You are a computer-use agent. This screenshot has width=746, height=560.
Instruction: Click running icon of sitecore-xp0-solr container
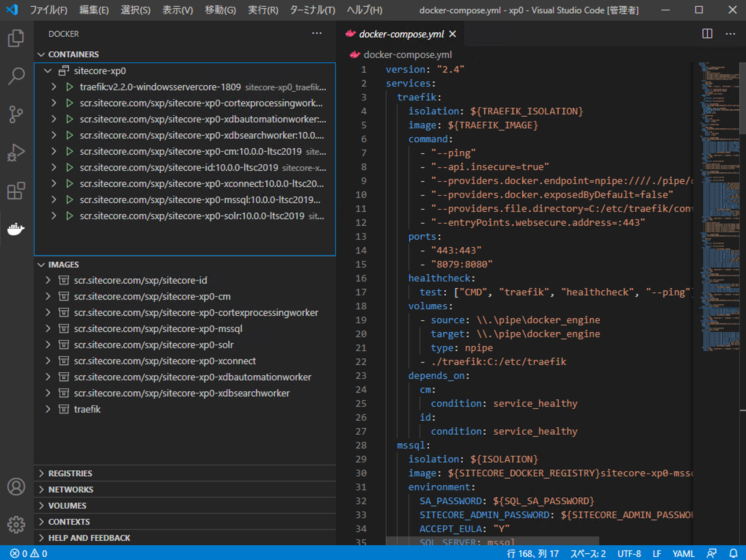69,216
